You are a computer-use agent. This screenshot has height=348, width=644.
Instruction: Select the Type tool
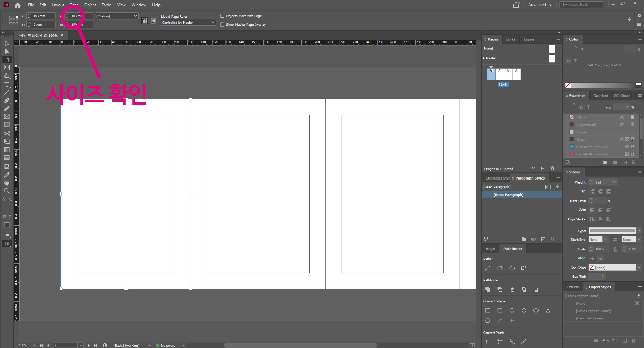pyautogui.click(x=7, y=84)
